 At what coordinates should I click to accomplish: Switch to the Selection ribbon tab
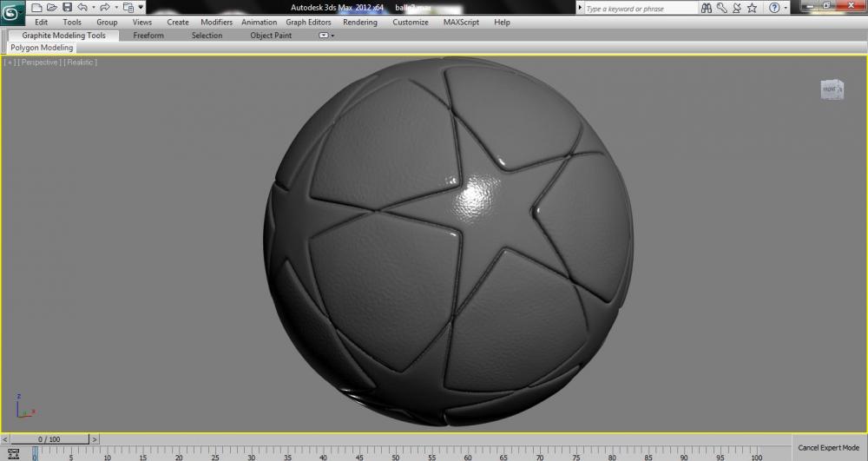(207, 36)
